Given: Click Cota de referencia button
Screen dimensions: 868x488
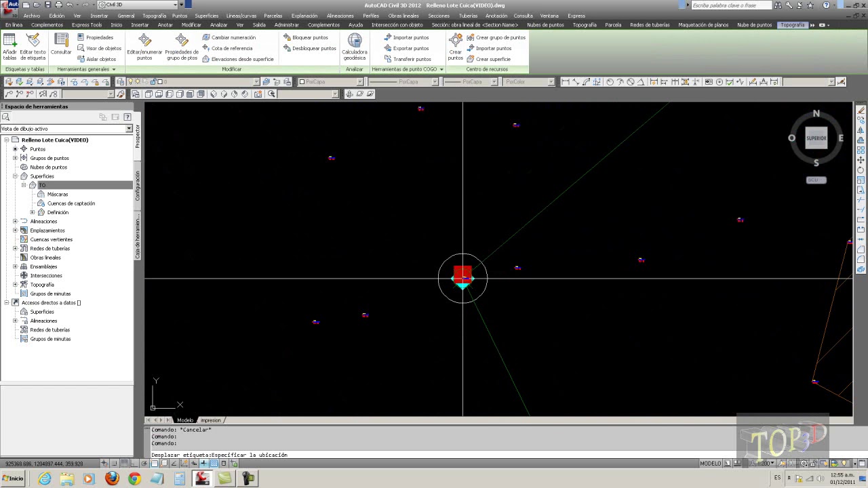Looking at the screenshot, I should coord(227,48).
